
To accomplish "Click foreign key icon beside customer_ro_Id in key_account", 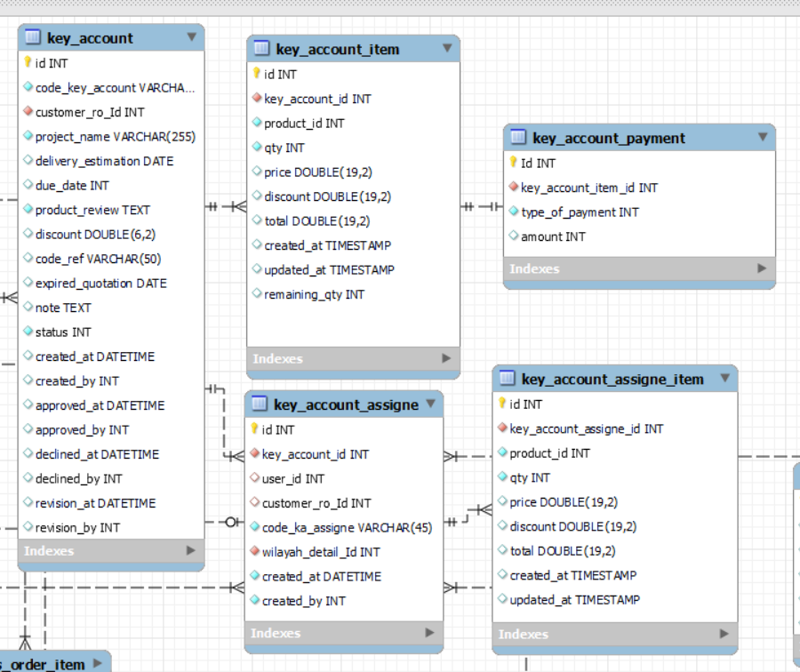I will [28, 112].
